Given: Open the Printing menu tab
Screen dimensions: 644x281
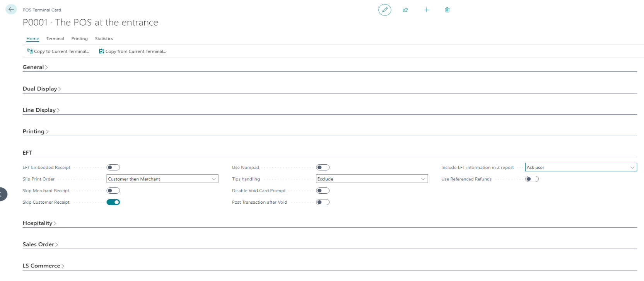Looking at the screenshot, I should (79, 39).
